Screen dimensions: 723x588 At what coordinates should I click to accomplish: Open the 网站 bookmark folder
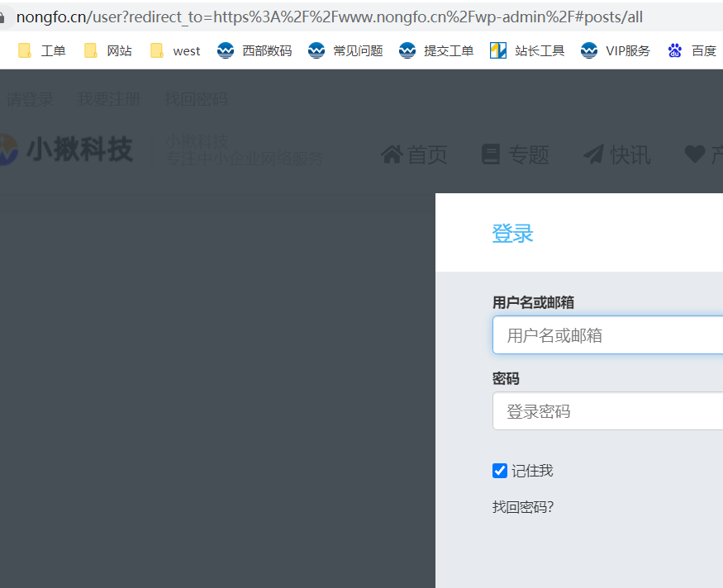coord(108,50)
